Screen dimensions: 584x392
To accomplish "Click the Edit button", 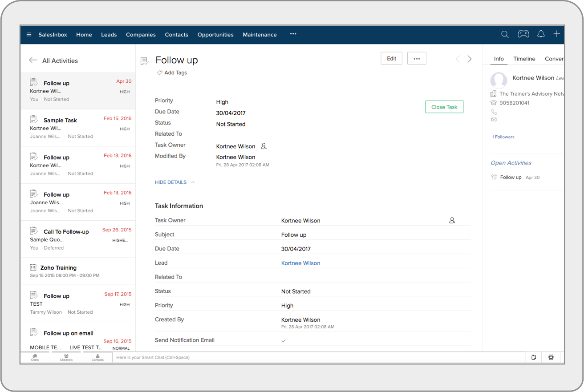I will (391, 59).
